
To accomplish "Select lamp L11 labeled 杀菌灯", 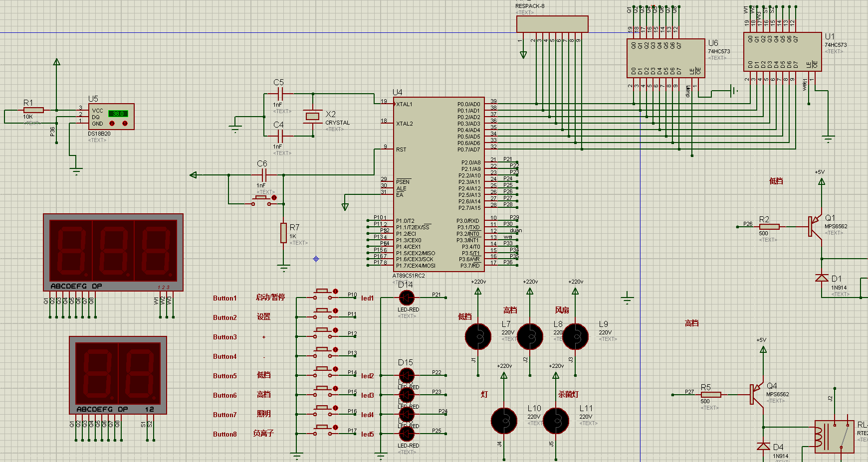I will [556, 421].
